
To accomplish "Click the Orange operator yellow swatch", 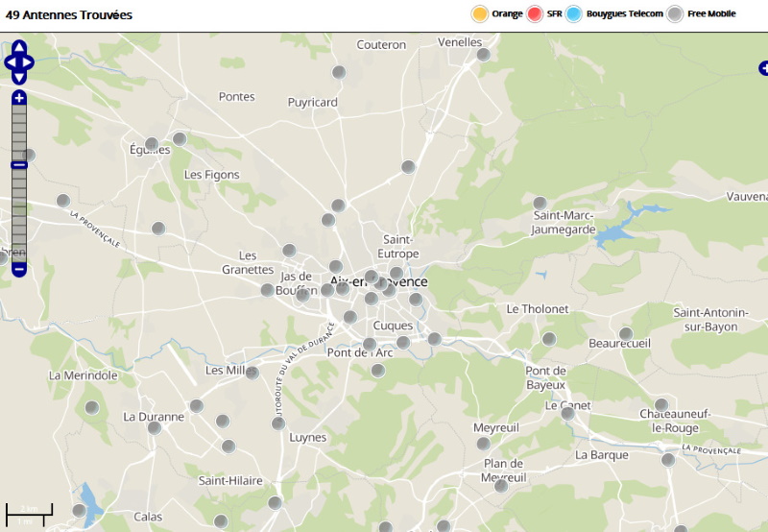I will [479, 13].
